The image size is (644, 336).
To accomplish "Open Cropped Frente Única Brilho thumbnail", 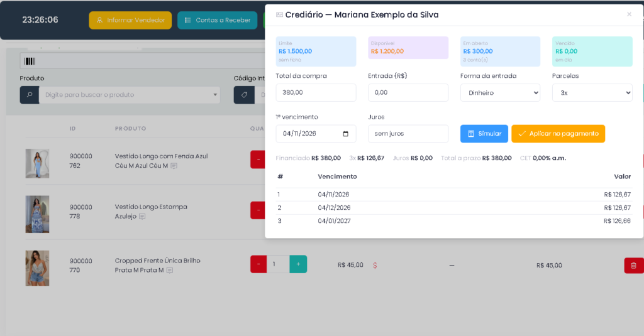I will 37,268.
